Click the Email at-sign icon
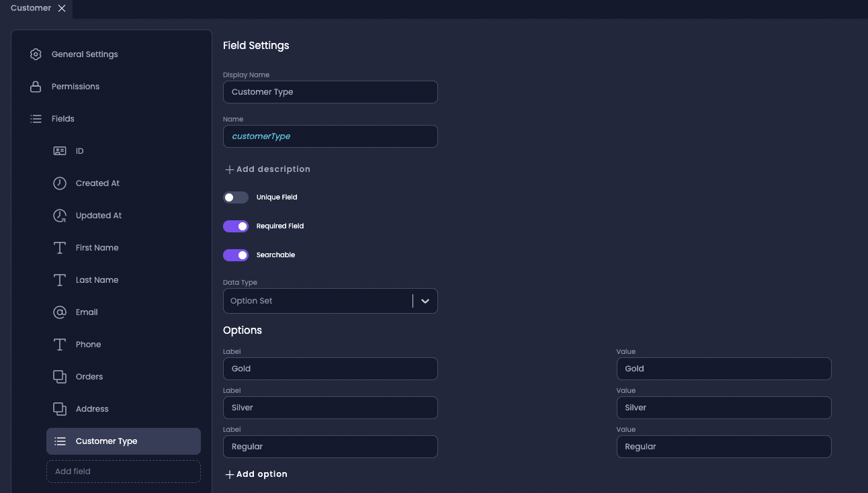 (60, 312)
